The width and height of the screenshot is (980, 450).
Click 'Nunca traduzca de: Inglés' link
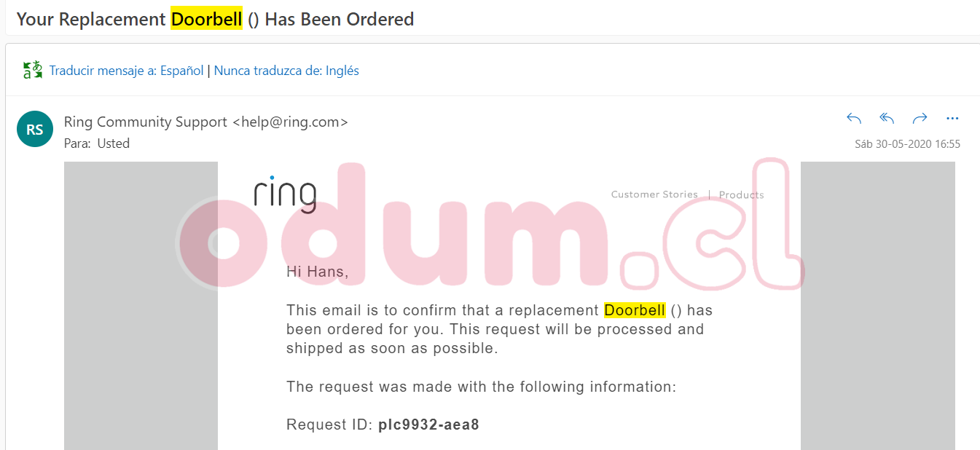(286, 71)
